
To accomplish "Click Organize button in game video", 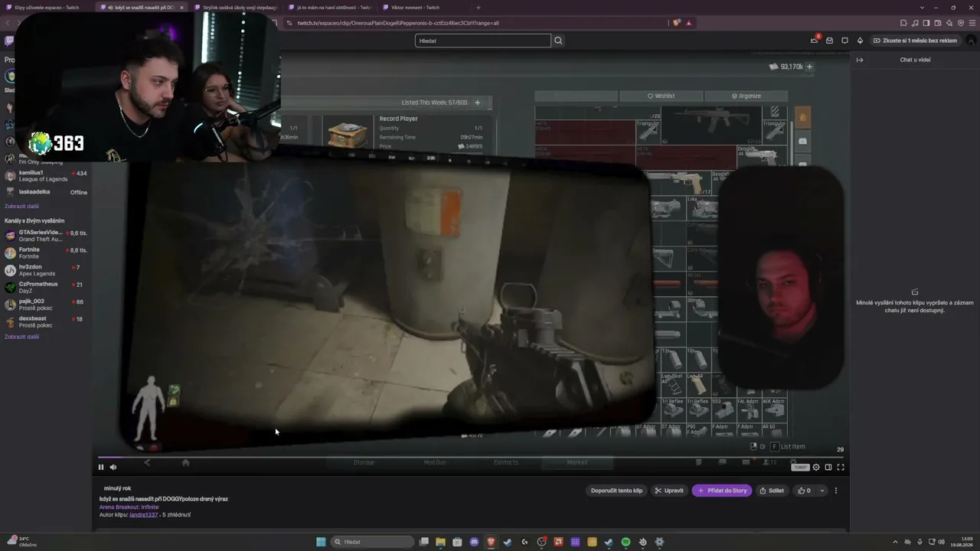I will pyautogui.click(x=746, y=96).
